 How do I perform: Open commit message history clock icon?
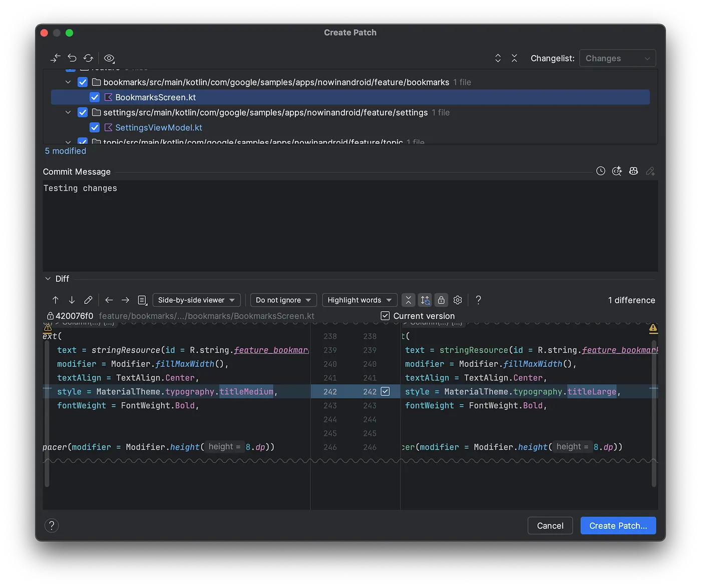tap(601, 171)
